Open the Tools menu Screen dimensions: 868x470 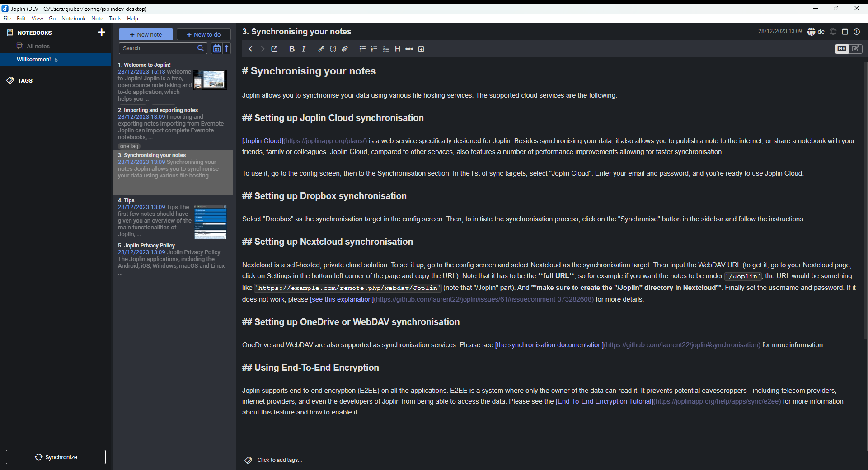(x=115, y=19)
